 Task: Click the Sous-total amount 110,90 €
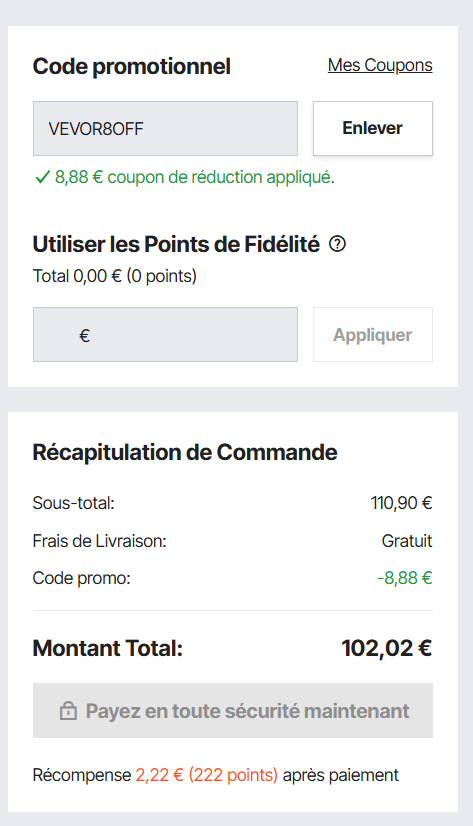(401, 503)
